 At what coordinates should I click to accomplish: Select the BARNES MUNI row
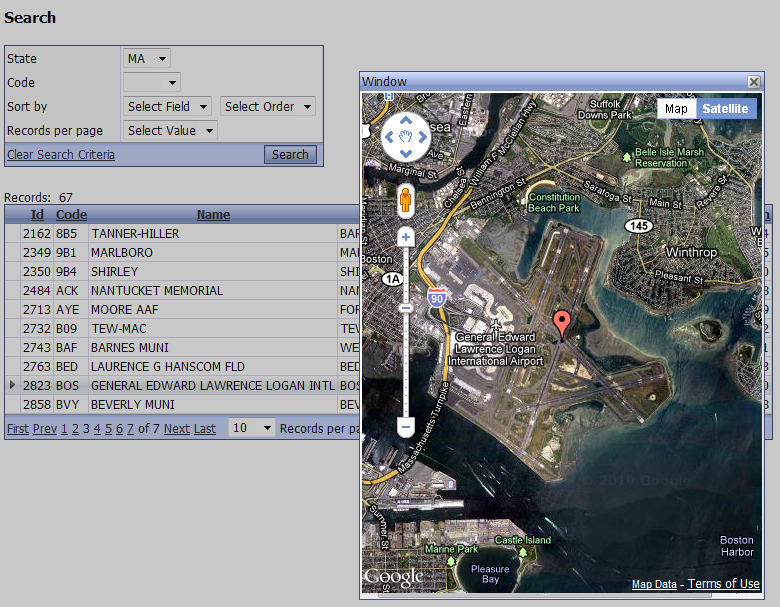(x=182, y=347)
